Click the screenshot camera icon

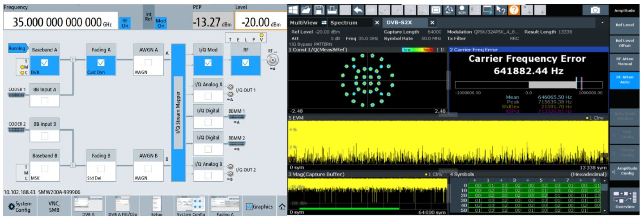(x=595, y=10)
